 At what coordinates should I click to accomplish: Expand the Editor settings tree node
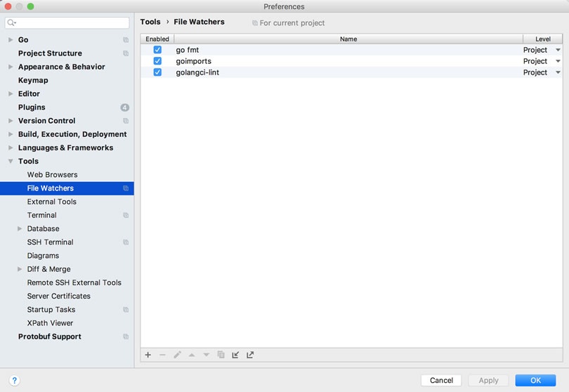(x=11, y=93)
